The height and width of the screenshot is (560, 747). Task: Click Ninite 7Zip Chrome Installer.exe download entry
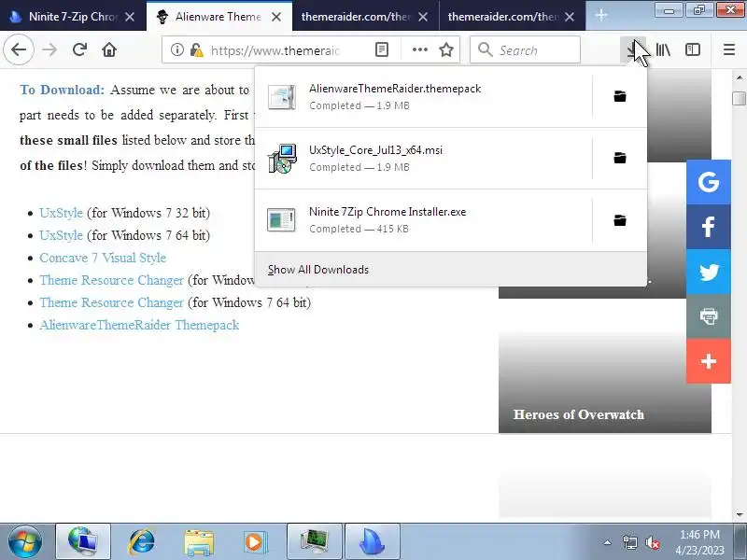point(424,220)
